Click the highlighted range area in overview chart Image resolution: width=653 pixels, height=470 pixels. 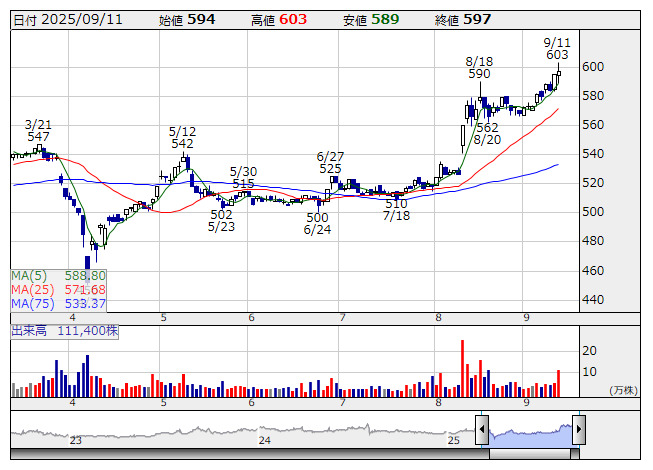[x=531, y=435]
